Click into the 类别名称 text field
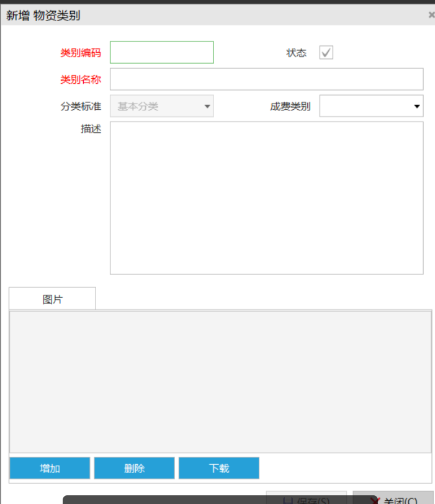This screenshot has height=504, width=435. (x=266, y=79)
